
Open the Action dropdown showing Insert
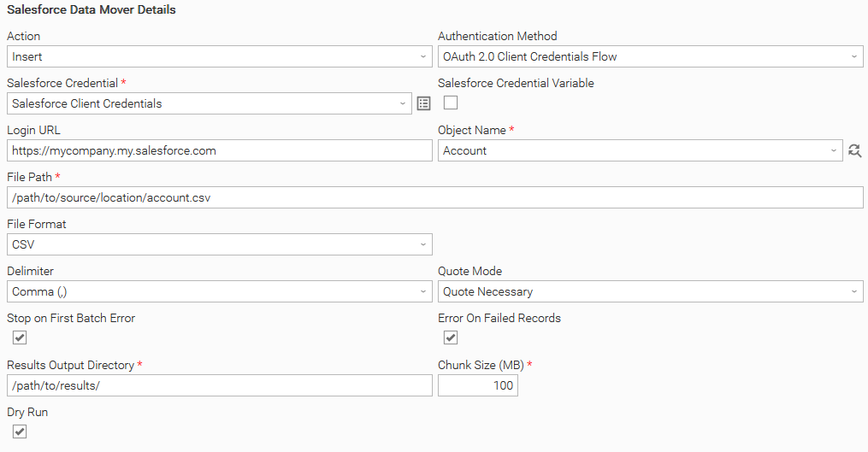pos(219,56)
